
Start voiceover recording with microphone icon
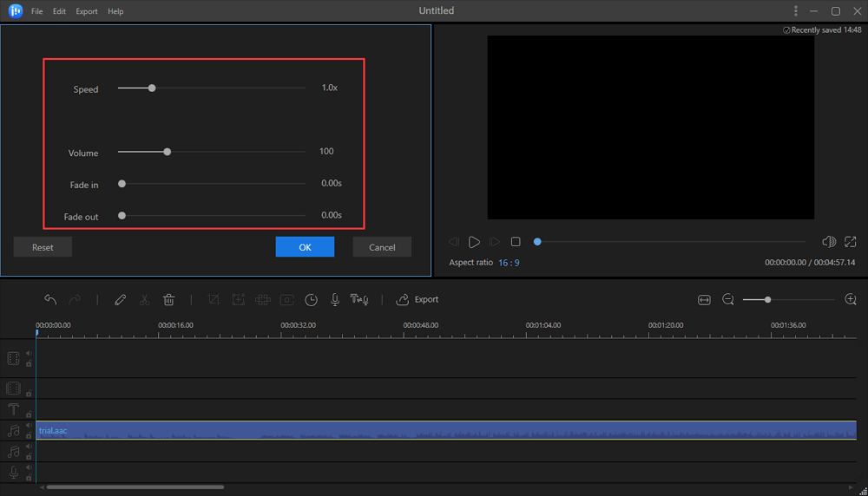(x=335, y=300)
